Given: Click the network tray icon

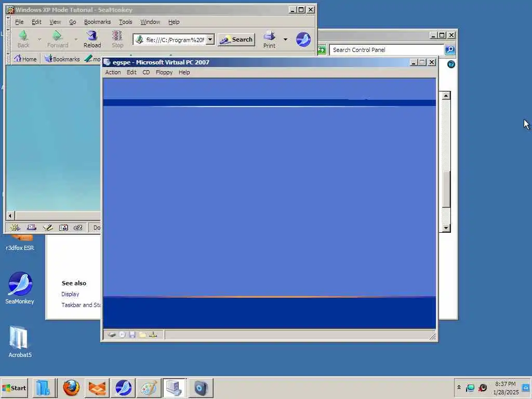Looking at the screenshot, I should 470,388.
